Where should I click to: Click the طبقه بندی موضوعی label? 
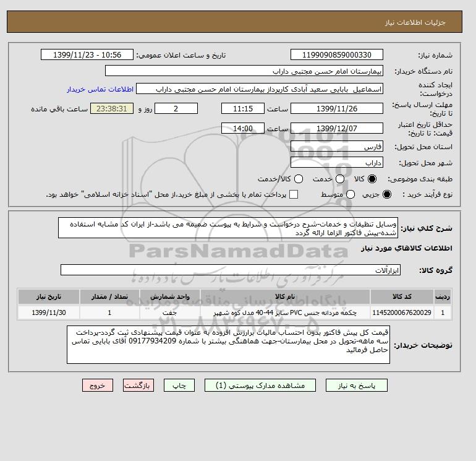pos(420,179)
